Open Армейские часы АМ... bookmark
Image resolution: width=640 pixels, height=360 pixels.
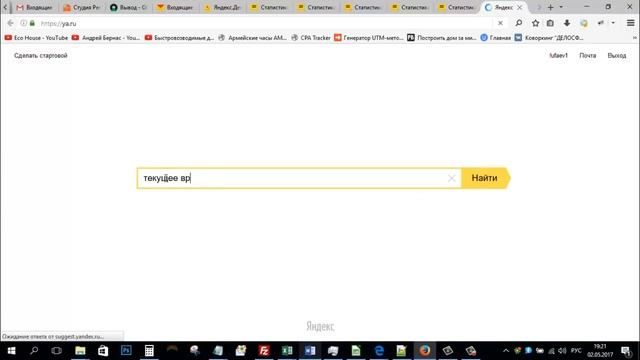click(253, 38)
